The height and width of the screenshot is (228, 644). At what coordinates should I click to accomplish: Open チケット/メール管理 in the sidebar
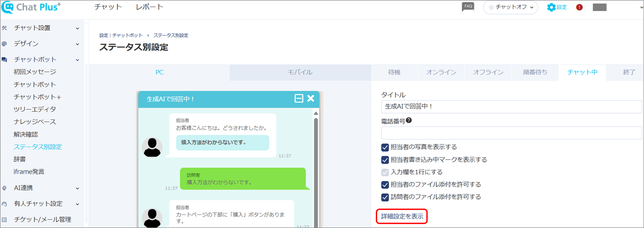[42, 219]
